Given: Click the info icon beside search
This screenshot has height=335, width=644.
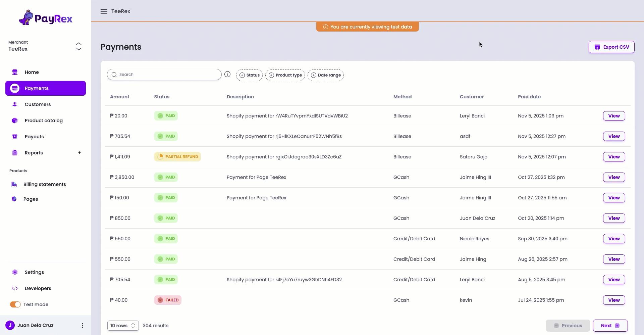Looking at the screenshot, I should click(227, 74).
